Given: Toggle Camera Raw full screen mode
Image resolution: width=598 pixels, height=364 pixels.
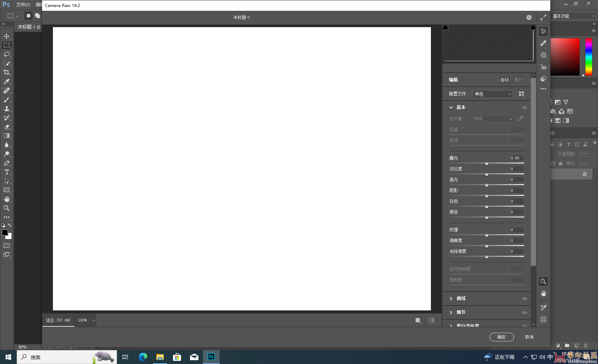Looking at the screenshot, I should (x=543, y=17).
